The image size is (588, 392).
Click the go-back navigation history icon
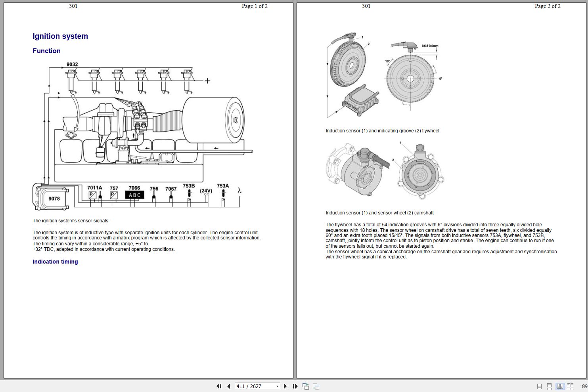tap(306, 386)
